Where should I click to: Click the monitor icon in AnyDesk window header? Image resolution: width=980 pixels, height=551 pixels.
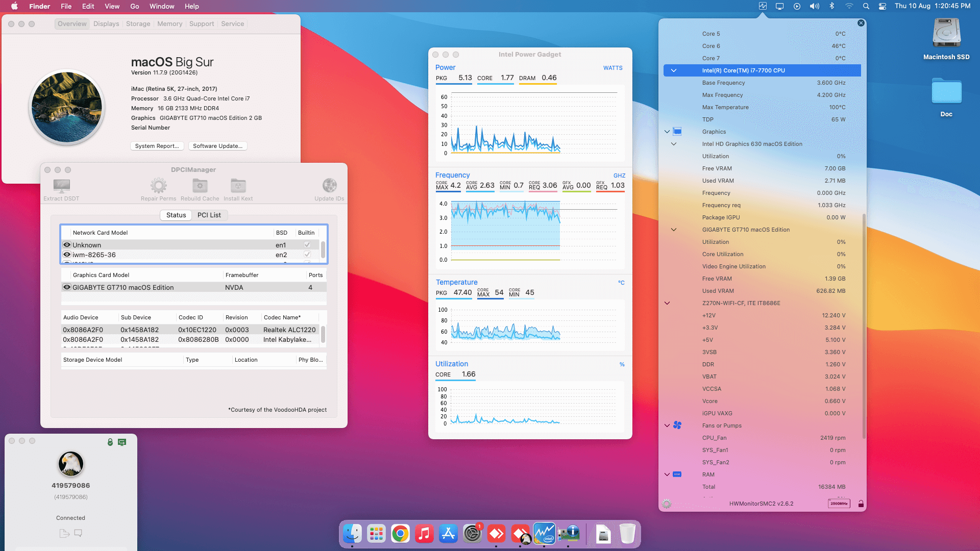(x=122, y=442)
